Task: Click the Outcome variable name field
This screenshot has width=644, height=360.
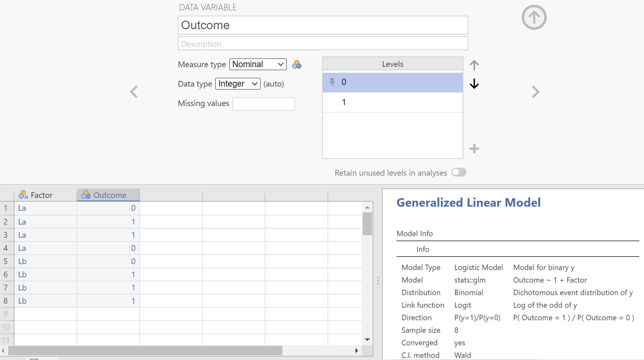Action: [323, 25]
